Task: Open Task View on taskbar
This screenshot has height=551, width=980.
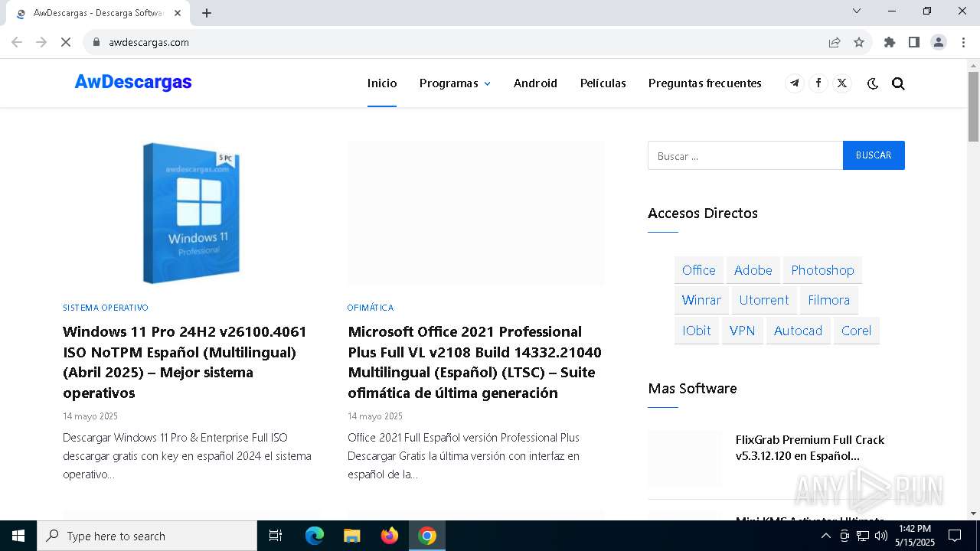Action: 276,536
